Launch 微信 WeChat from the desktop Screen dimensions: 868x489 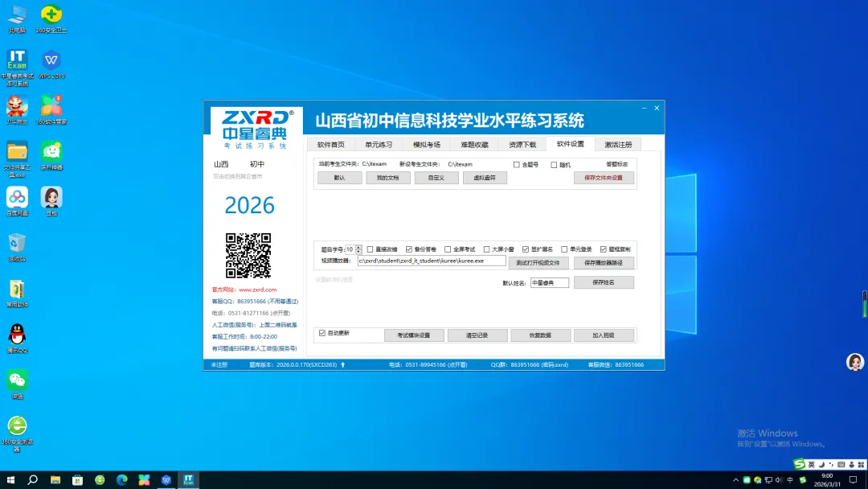tap(17, 385)
